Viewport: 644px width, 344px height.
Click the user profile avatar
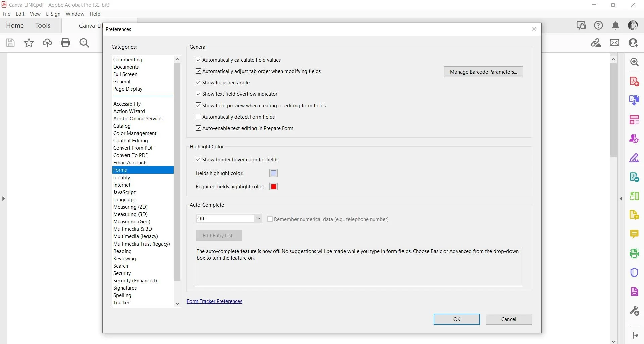click(x=633, y=25)
